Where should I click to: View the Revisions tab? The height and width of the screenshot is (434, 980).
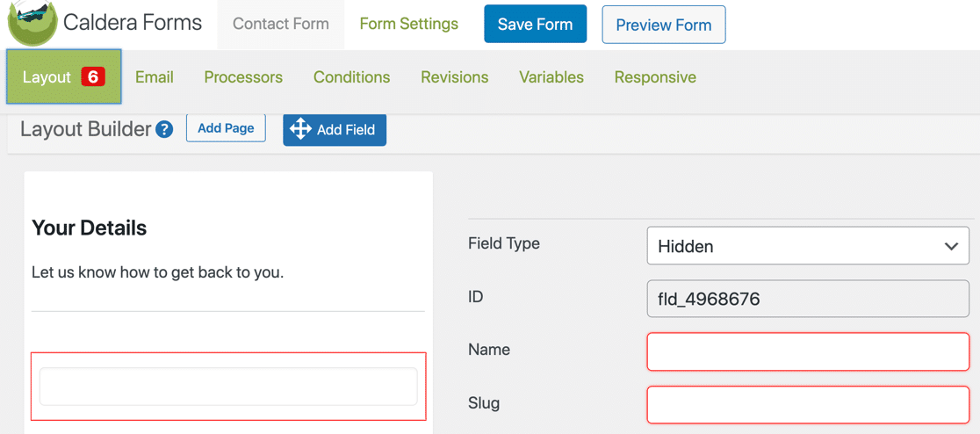[454, 77]
